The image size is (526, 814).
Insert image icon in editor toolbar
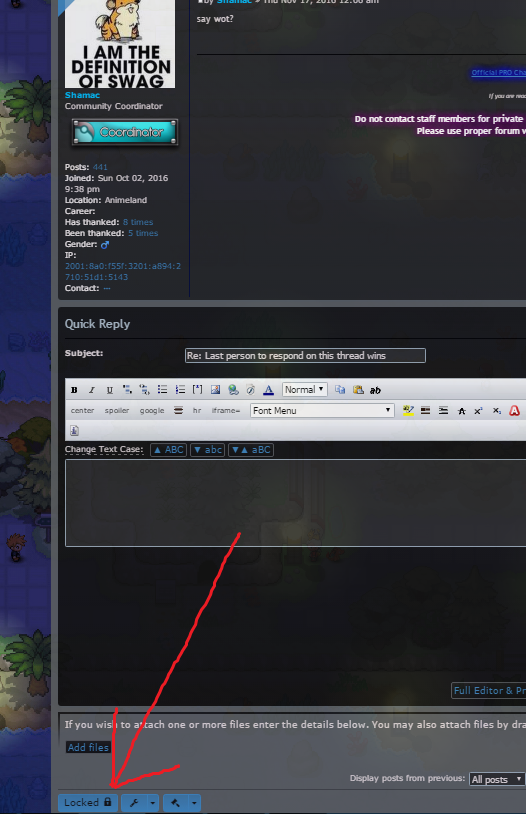tap(215, 389)
